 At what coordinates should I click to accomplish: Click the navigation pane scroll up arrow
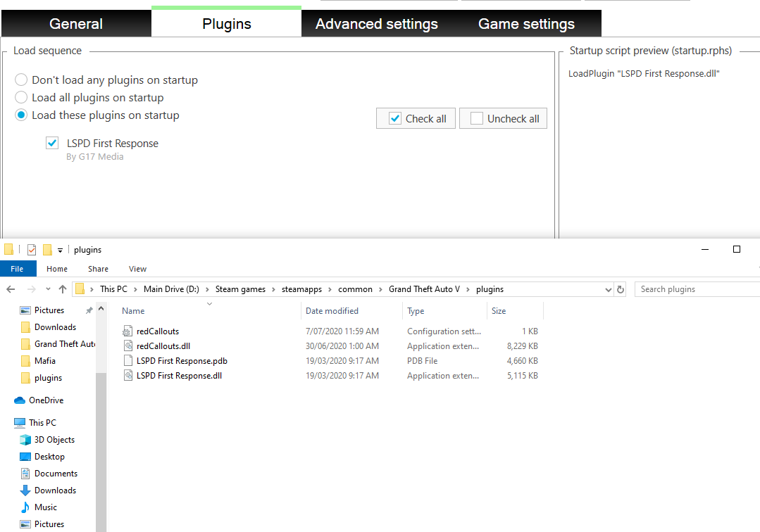101,308
